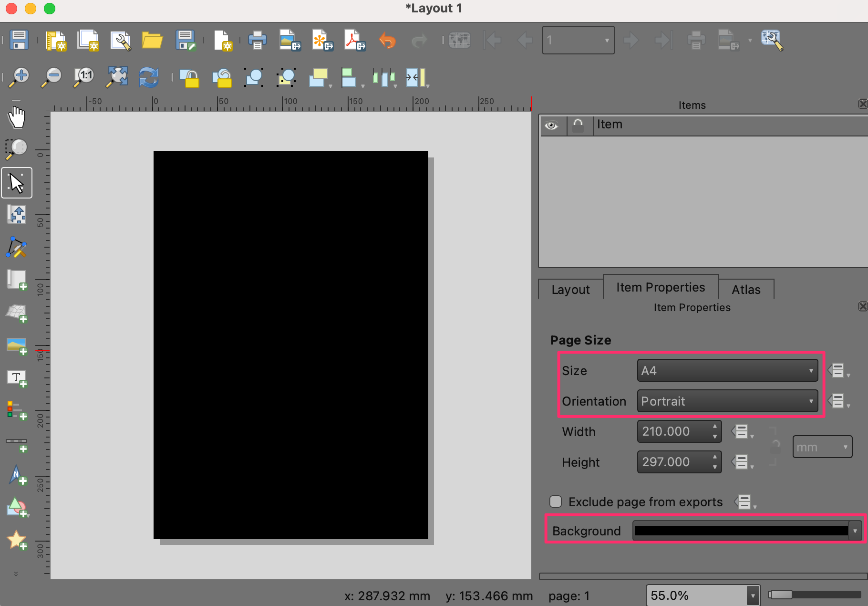The image size is (868, 606).
Task: Click the Export as PDF icon
Action: (354, 40)
